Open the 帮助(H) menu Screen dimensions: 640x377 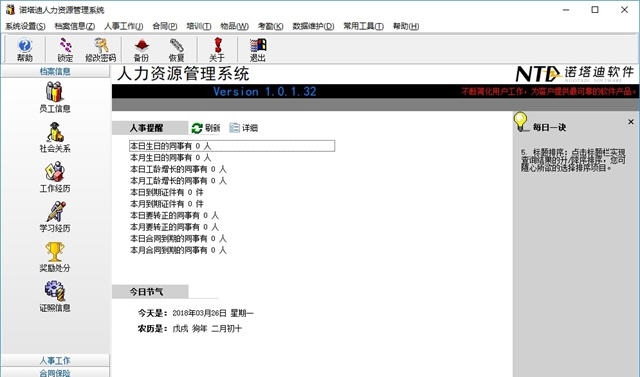406,26
